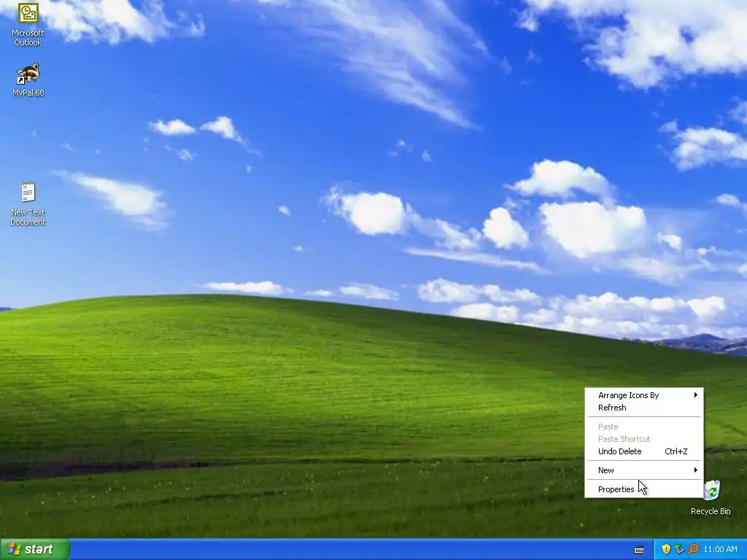Open the Start menu
747x560 pixels.
(35, 549)
